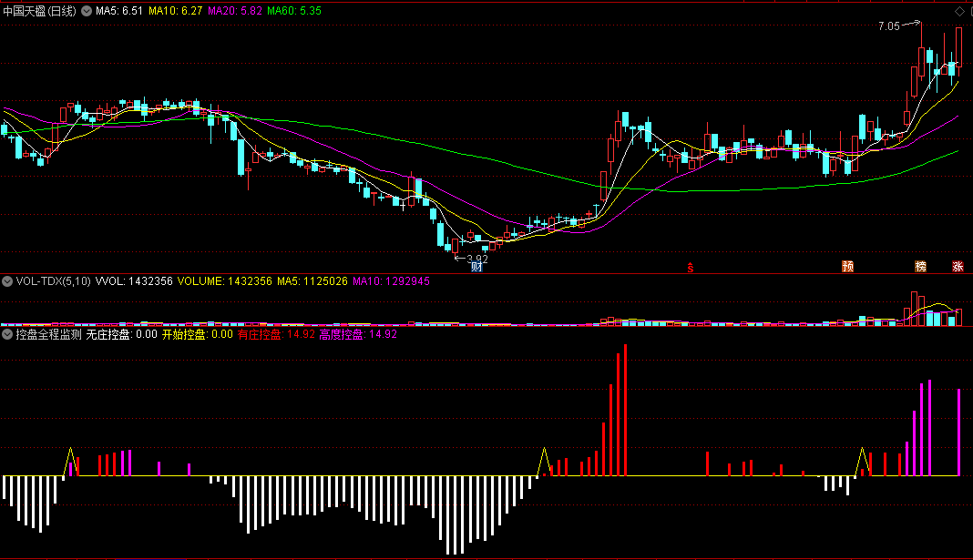Select the 中国天盈(日线) chart title
The height and width of the screenshot is (560, 973).
point(40,11)
